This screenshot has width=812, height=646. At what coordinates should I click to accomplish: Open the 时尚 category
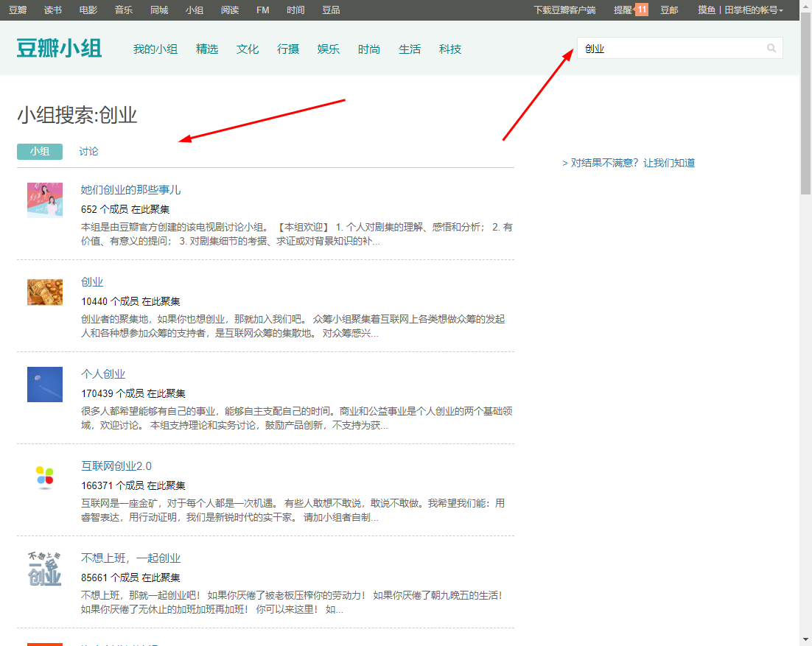coord(368,49)
